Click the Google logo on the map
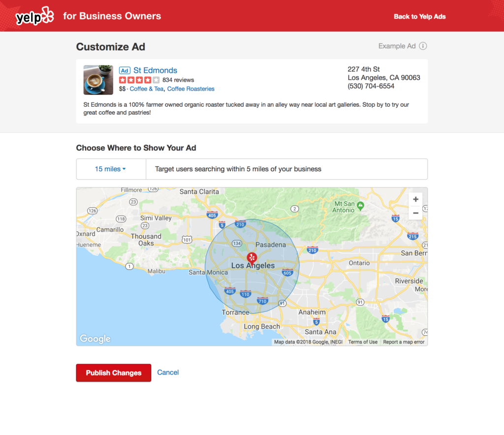Image resolution: width=504 pixels, height=435 pixels. click(x=94, y=339)
